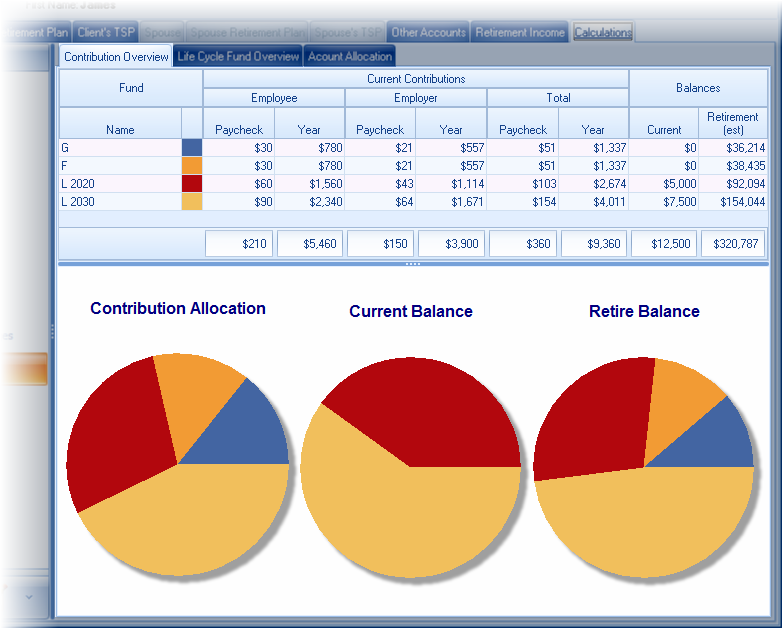The height and width of the screenshot is (628, 782).
Task: Click the employee paycheck total $210 field
Action: (239, 244)
